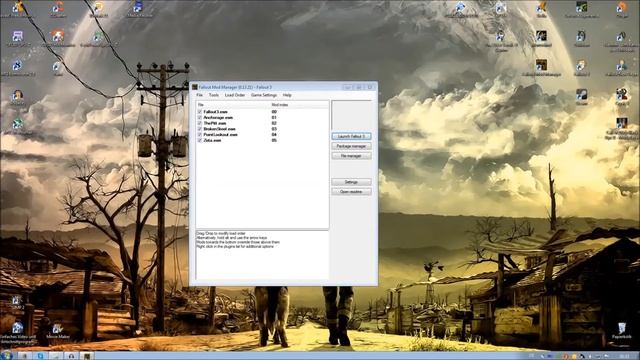Click the Settings button

(351, 182)
